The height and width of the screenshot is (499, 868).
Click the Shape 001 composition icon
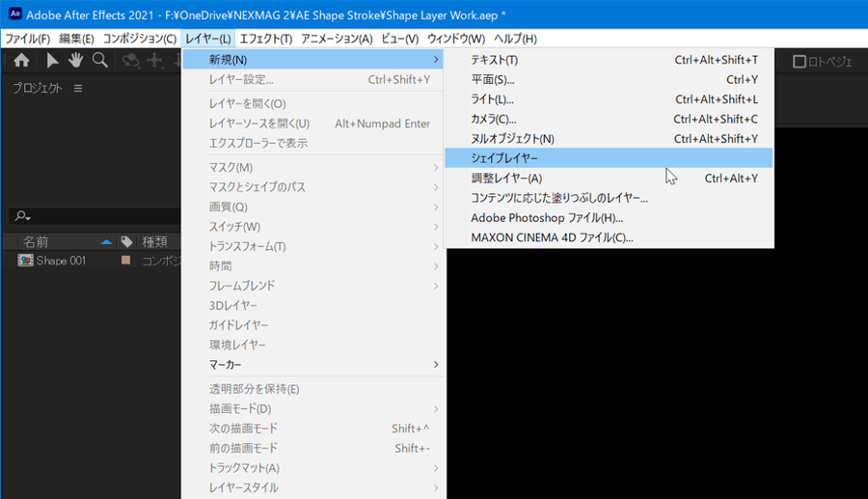tap(25, 261)
